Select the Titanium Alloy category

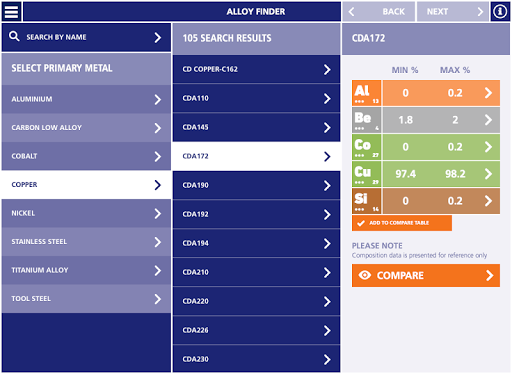click(x=86, y=270)
